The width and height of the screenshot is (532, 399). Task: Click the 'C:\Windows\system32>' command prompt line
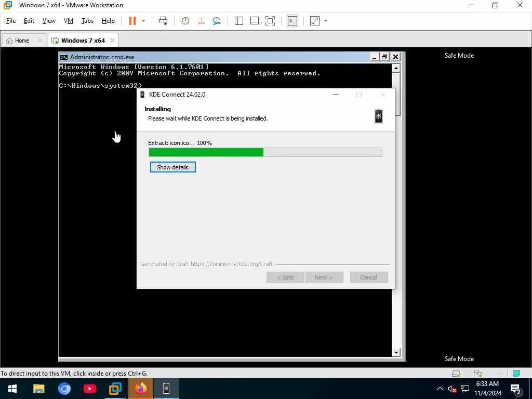(100, 86)
